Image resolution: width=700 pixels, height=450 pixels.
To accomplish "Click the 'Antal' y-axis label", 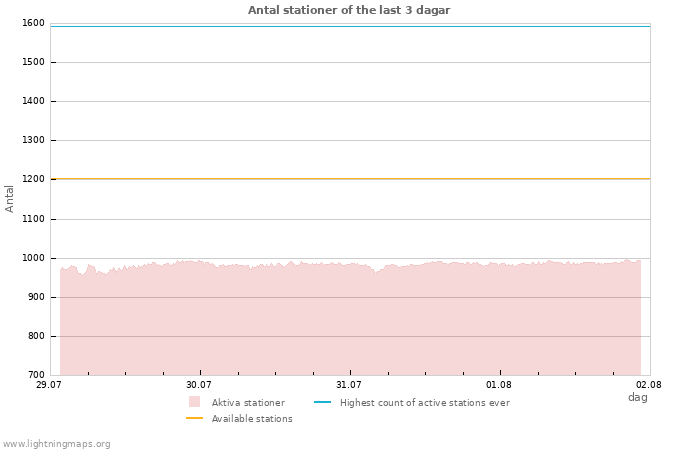I will pos(10,198).
